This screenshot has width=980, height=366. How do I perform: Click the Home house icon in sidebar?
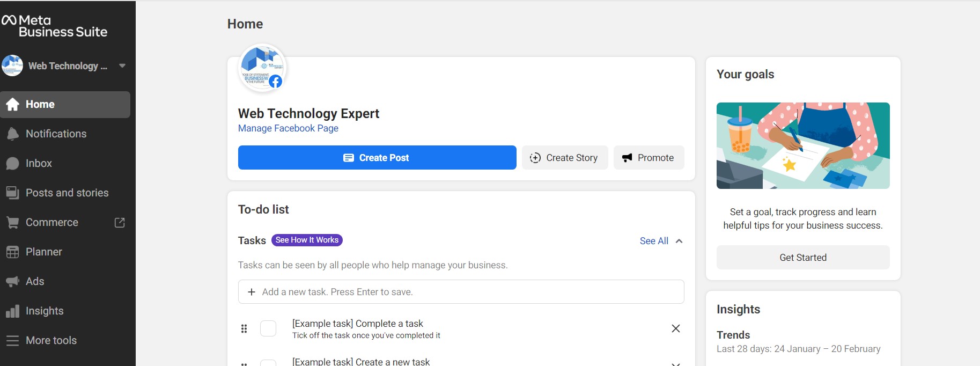point(13,104)
